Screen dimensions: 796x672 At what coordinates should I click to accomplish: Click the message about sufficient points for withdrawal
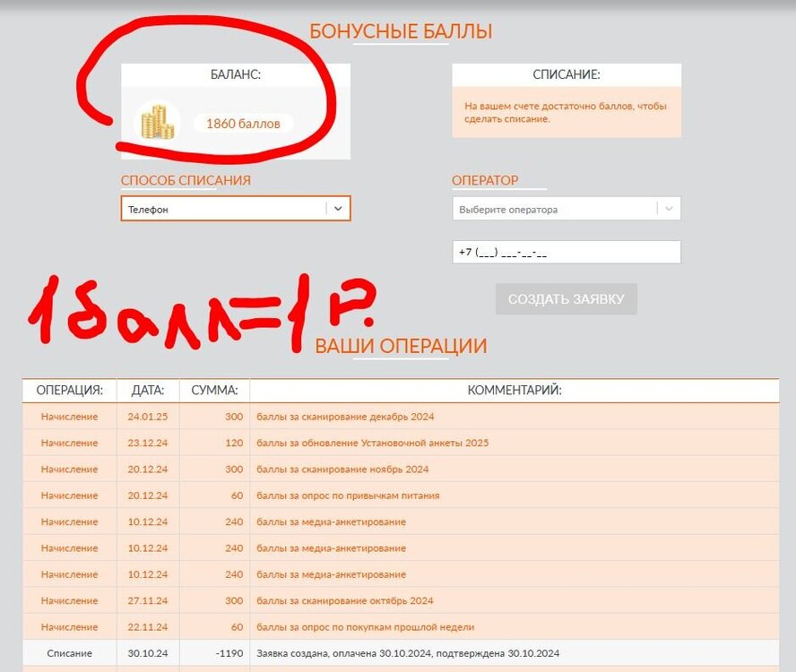tap(566, 113)
